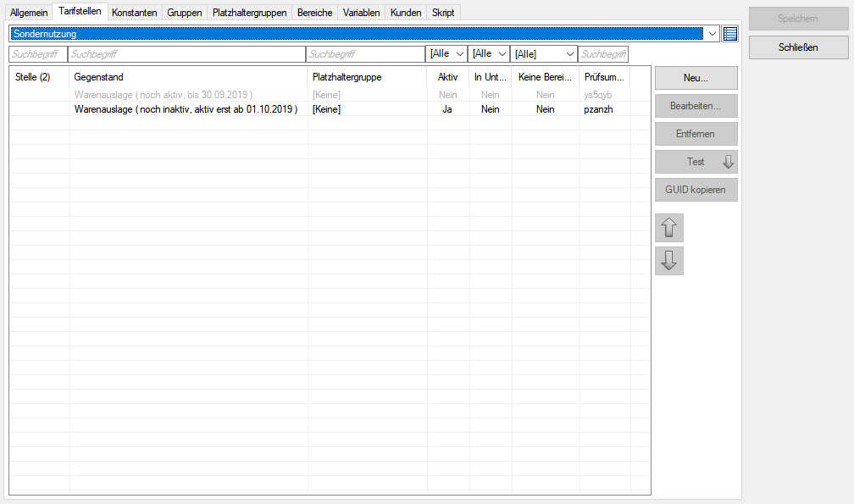
Task: Switch to the Allgemein tab
Action: [29, 13]
